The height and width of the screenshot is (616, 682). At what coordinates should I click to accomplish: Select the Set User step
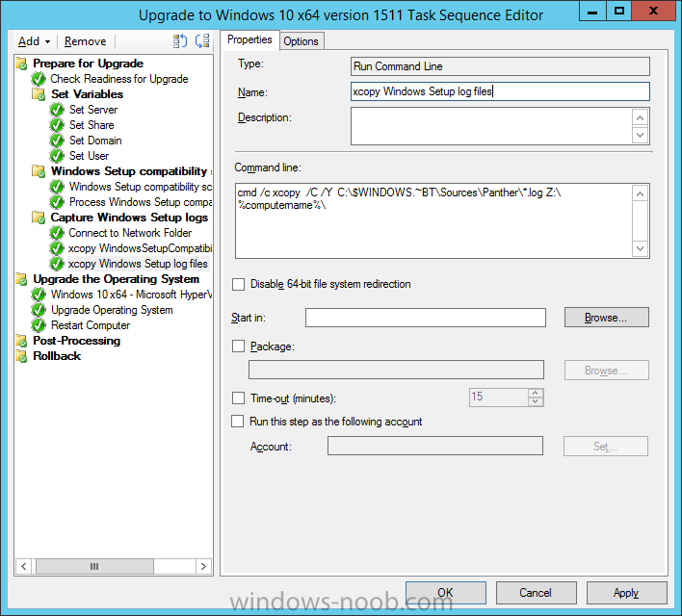click(x=90, y=156)
